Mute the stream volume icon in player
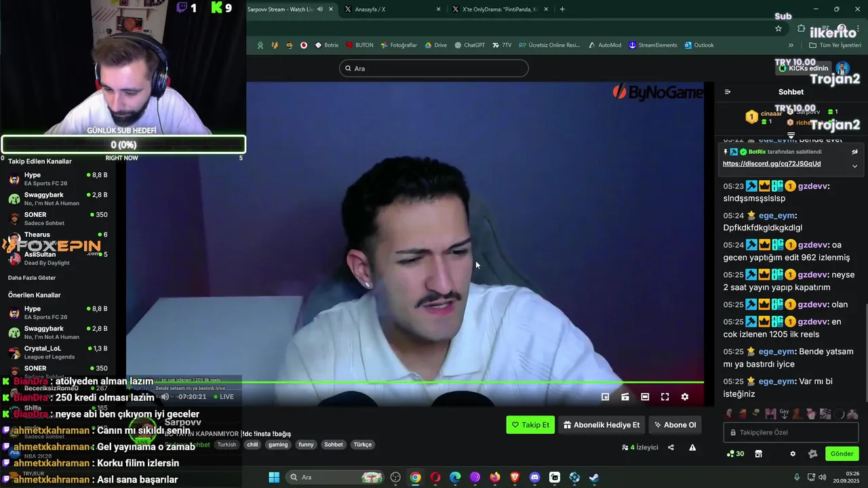This screenshot has width=868, height=488. (165, 397)
